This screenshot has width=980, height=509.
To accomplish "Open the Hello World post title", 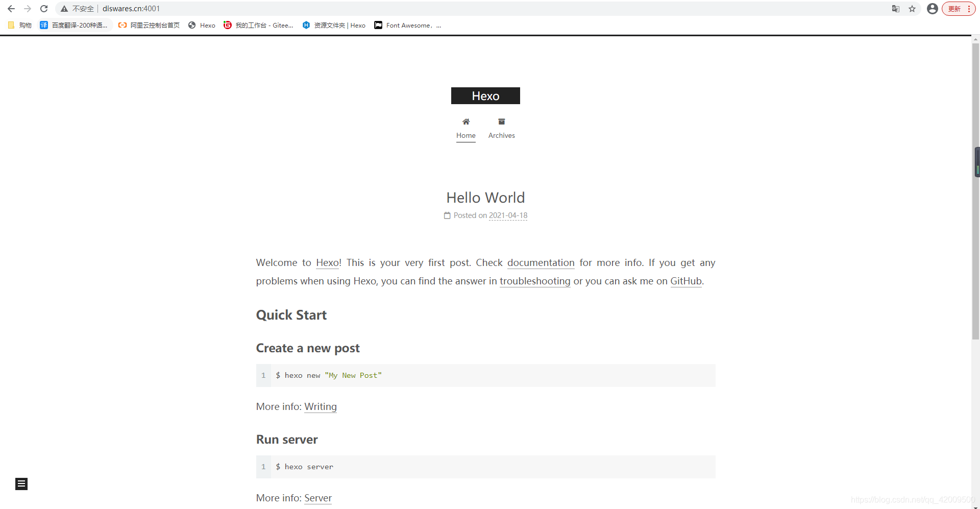I will (x=485, y=198).
